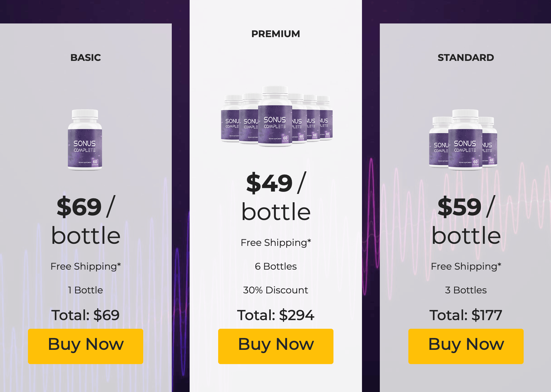Click the PREMIUM plan heading
This screenshot has height=392, width=551.
point(275,34)
